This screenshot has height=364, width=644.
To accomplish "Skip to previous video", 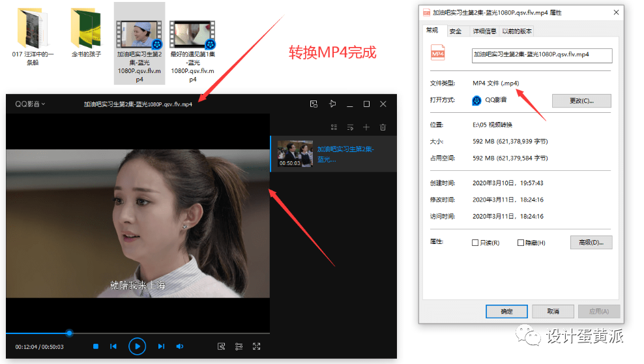I will click(113, 346).
